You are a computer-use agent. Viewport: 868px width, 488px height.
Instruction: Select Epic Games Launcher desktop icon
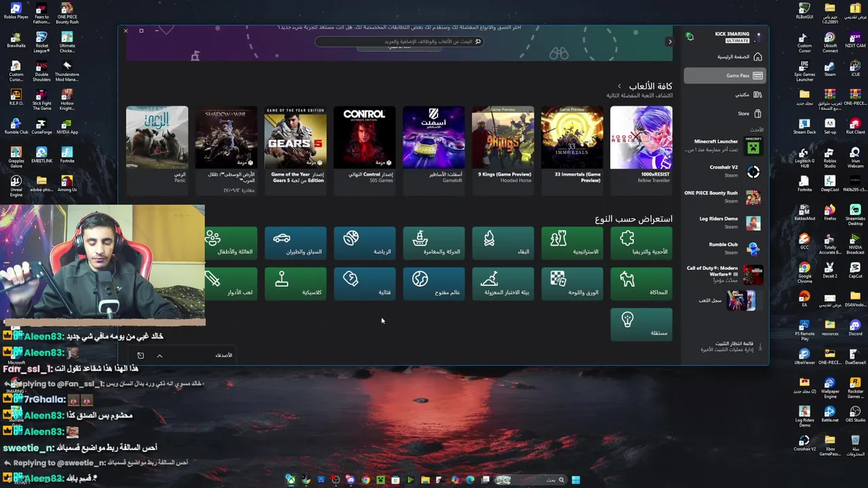pos(804,71)
